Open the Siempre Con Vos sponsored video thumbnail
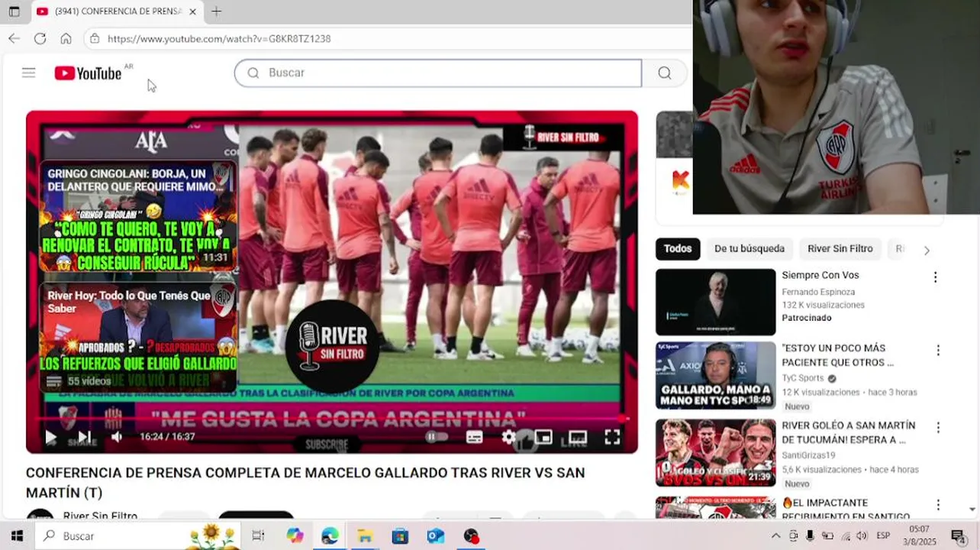The image size is (980, 550). tap(715, 302)
